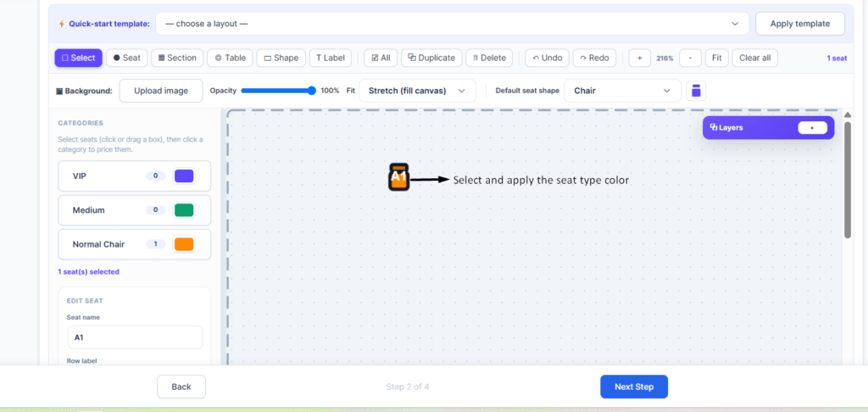This screenshot has width=868, height=412.
Task: Select the A1 seat on canvas
Action: coord(398,177)
